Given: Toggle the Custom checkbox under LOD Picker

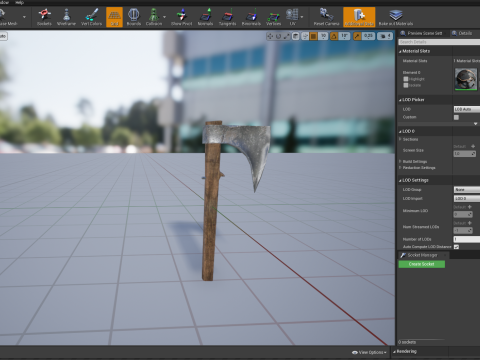Looking at the screenshot, I should 456,117.
